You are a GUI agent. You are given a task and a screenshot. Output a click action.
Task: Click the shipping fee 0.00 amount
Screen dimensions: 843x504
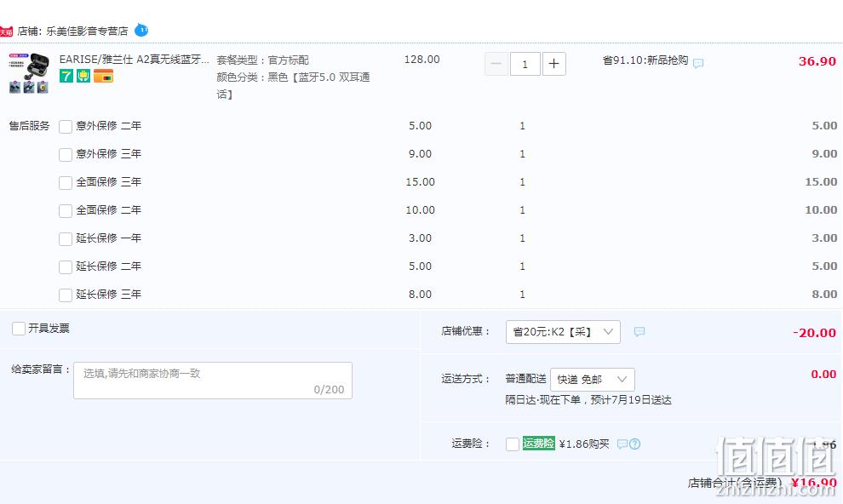823,374
